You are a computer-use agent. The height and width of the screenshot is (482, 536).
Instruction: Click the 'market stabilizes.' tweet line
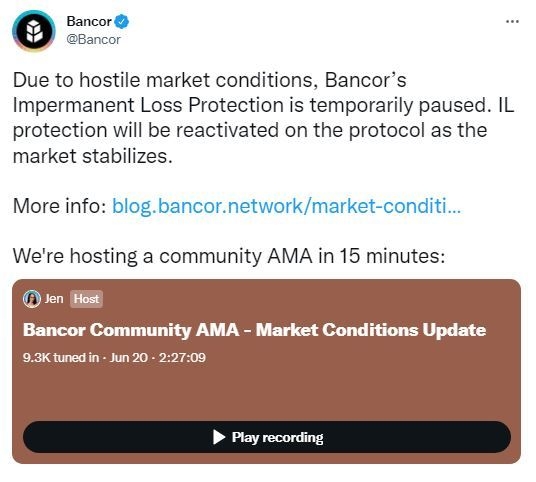pos(93,156)
